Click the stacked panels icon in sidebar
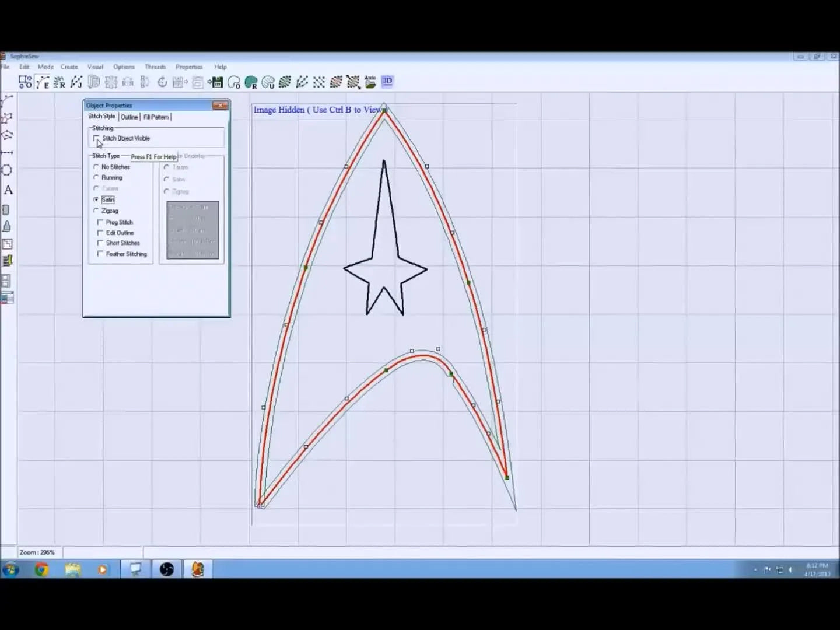Image resolution: width=840 pixels, height=630 pixels. tap(6, 281)
